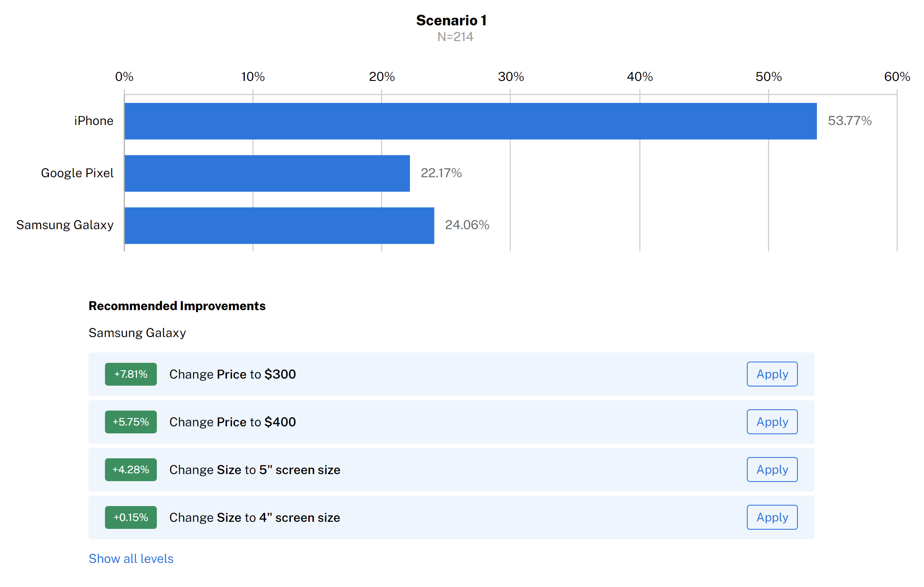Apply the 5" screen size recommendation
The height and width of the screenshot is (587, 924).
772,470
